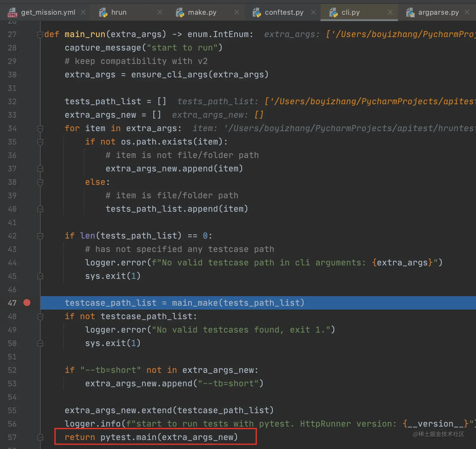This screenshot has height=449, width=476.
Task: Select the argparse.py tab
Action: pyautogui.click(x=439, y=12)
